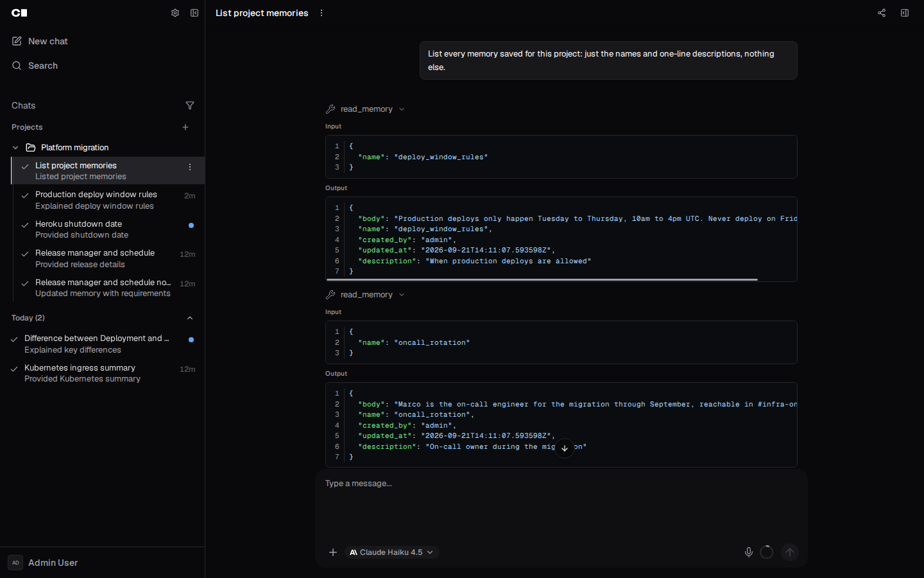Select the Platform migration project folder
This screenshot has height=578, width=924.
click(74, 148)
